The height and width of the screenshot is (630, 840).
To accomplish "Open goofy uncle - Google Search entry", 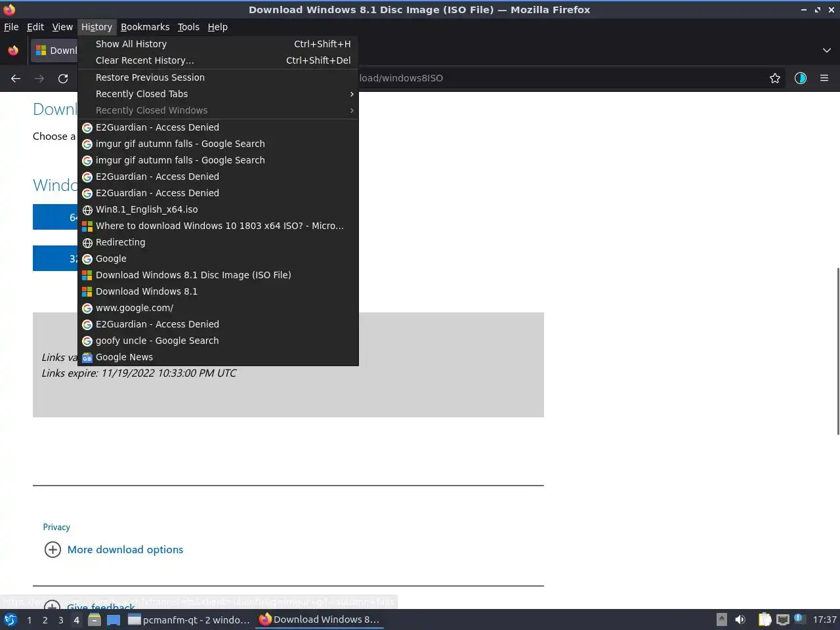I will click(x=218, y=341).
